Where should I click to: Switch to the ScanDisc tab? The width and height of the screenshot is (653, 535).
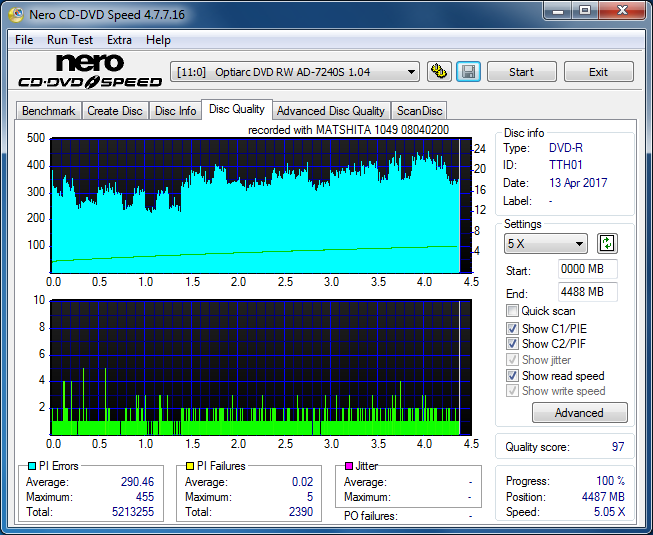click(x=419, y=111)
